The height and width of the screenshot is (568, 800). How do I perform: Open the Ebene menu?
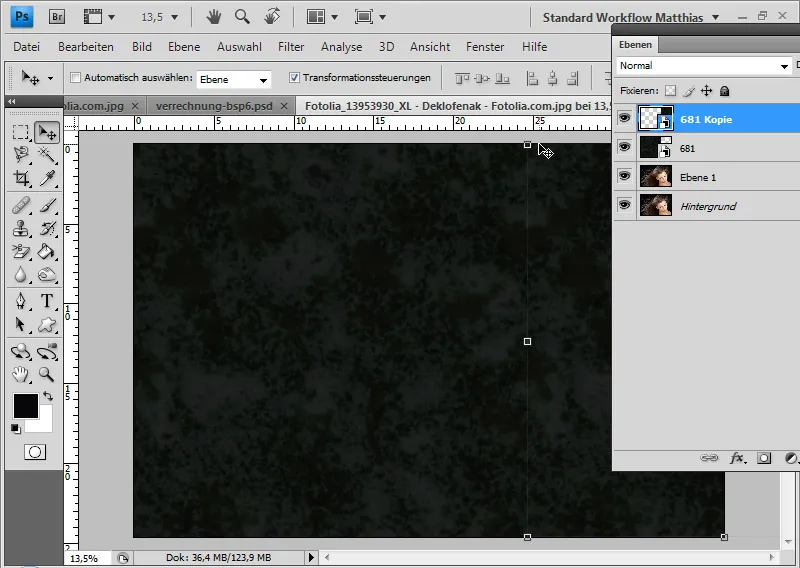[x=184, y=47]
